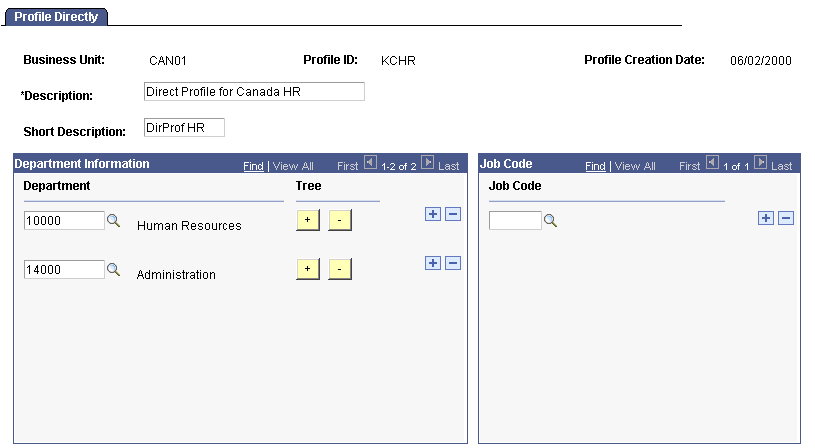Add row after Administration department
Image resolution: width=815 pixels, height=448 pixels.
coord(433,263)
